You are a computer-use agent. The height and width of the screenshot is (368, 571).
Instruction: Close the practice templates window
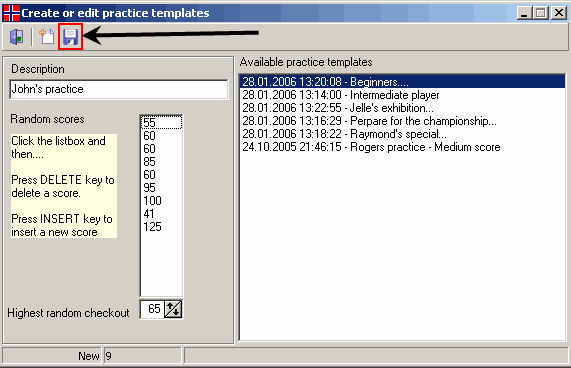pyautogui.click(x=559, y=13)
